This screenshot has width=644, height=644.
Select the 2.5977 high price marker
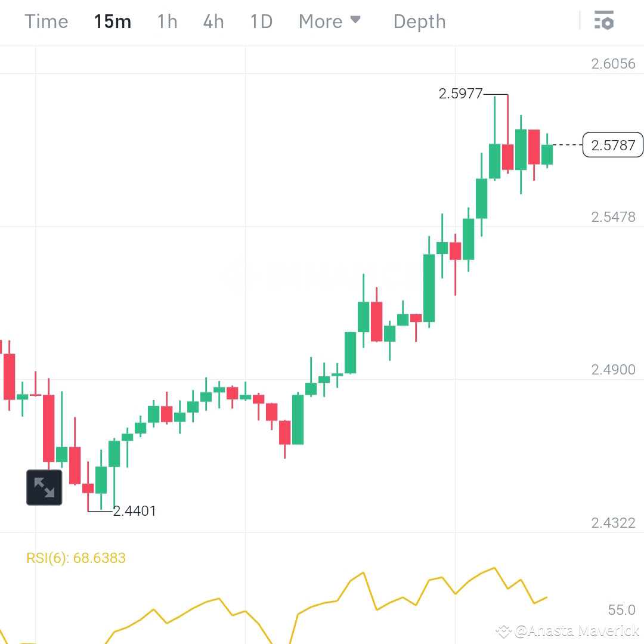[461, 93]
